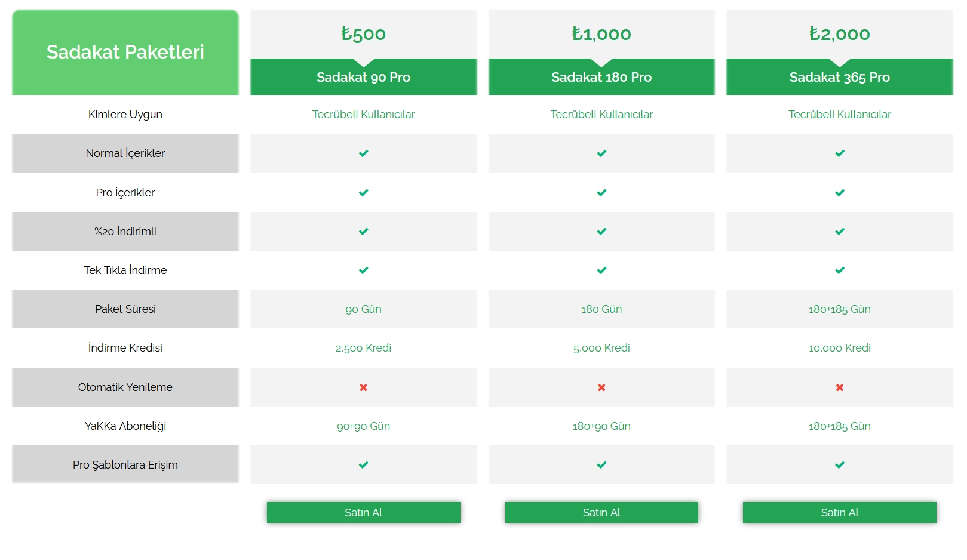Select the Sadakat 90 Pro plan header

(363, 77)
